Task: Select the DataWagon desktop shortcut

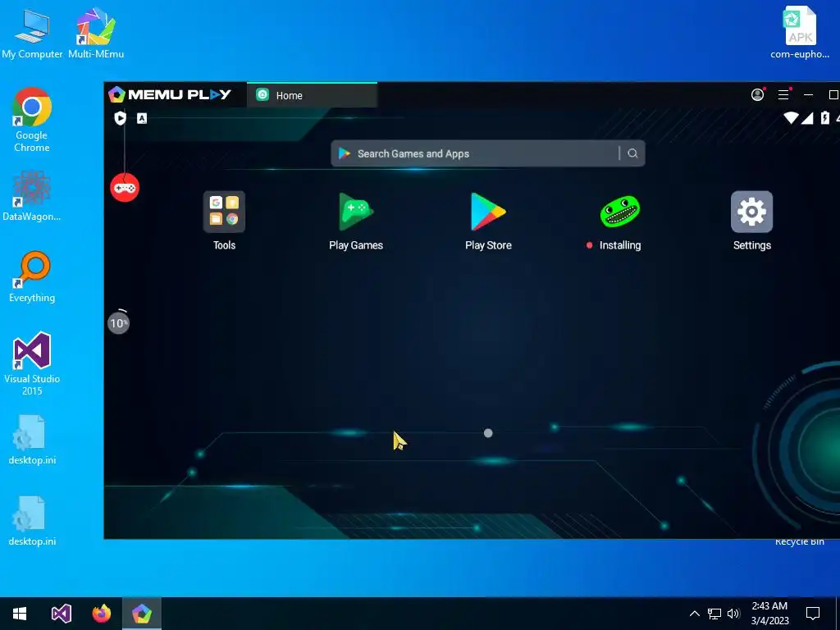Action: click(32, 196)
